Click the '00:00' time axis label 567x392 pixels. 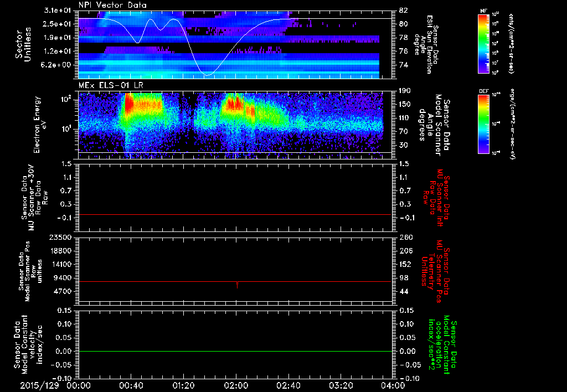(x=79, y=385)
